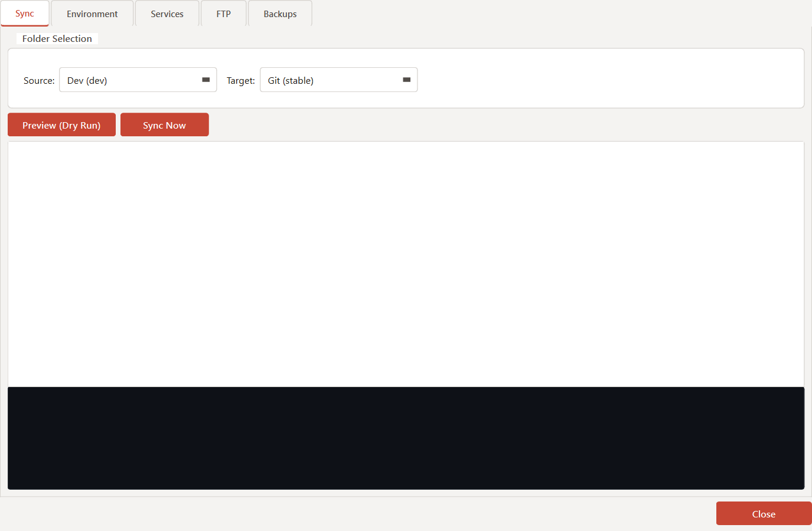Switch to the Environment tab

92,13
